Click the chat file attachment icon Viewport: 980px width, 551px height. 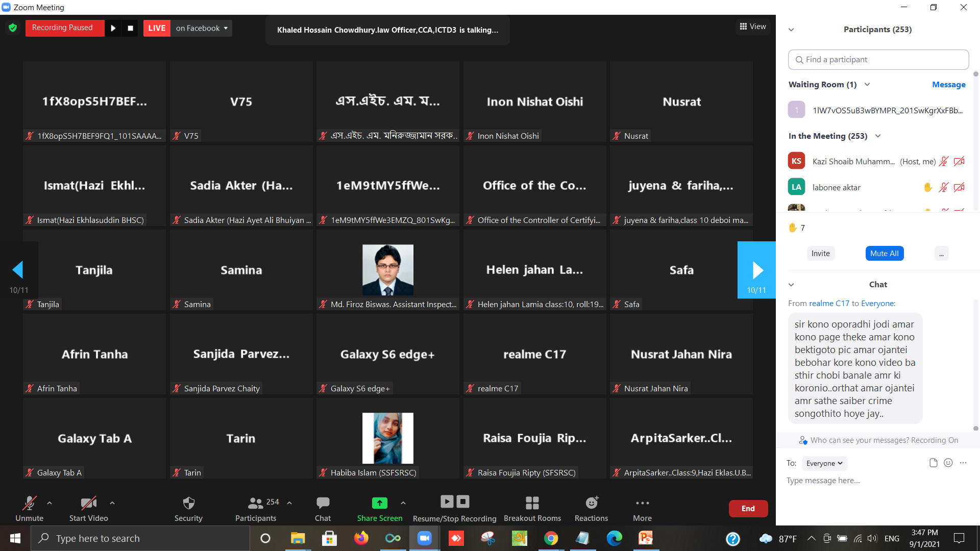pos(933,463)
